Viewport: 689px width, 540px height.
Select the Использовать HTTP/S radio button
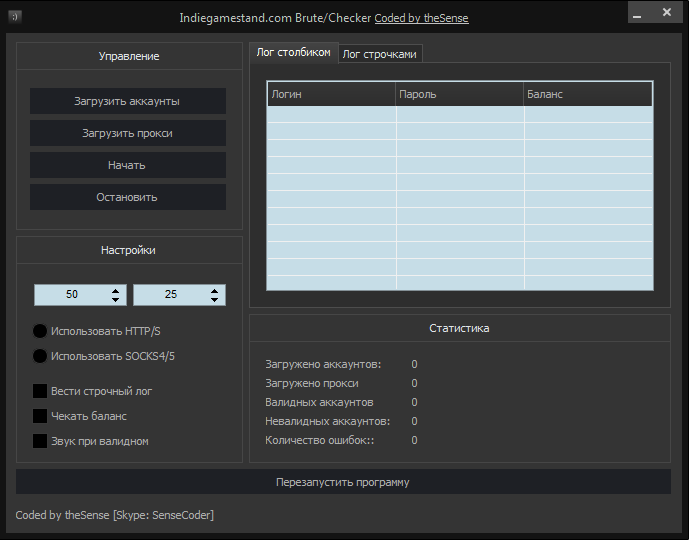click(x=40, y=331)
